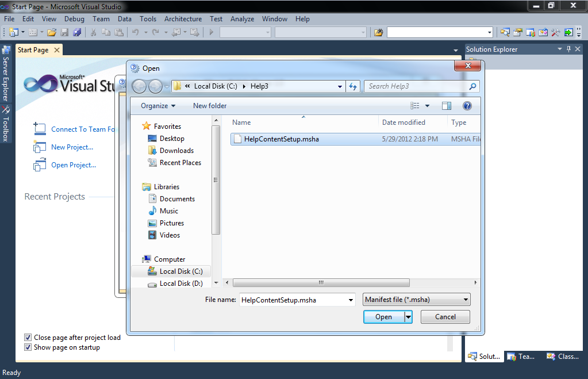Open the Tools menu

tap(148, 19)
